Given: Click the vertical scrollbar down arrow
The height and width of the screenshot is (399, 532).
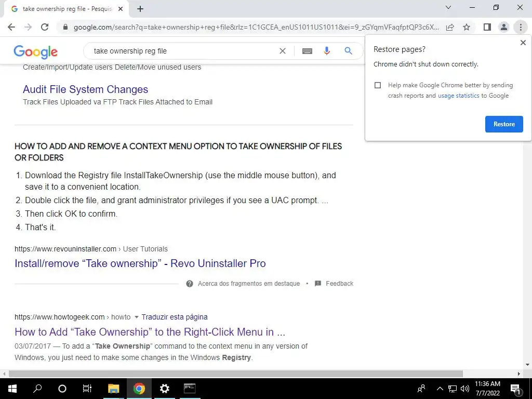Looking at the screenshot, I should tap(527, 365).
